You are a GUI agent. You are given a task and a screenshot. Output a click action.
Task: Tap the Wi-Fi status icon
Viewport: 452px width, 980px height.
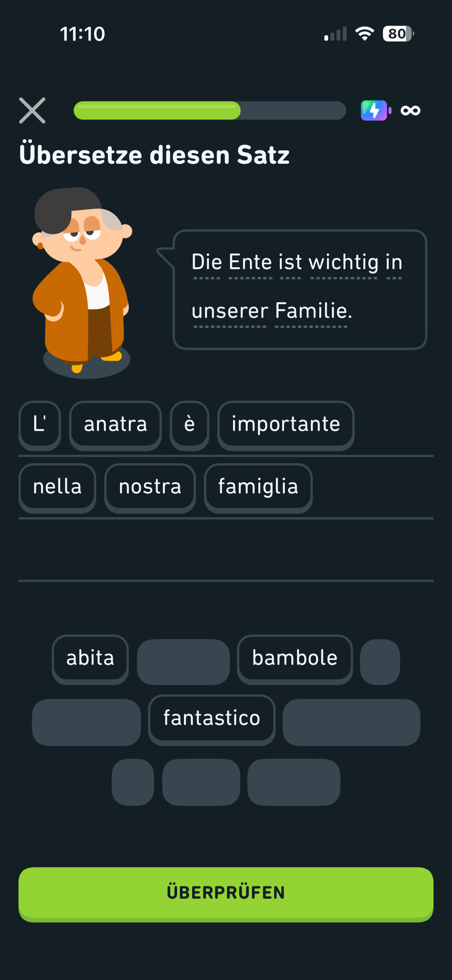coord(364,34)
